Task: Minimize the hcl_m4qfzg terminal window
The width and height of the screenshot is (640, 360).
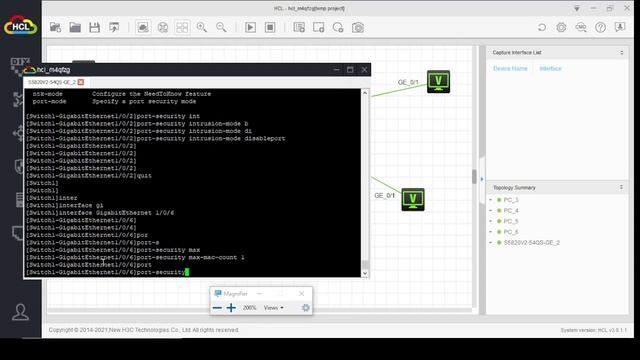Action: 336,70
